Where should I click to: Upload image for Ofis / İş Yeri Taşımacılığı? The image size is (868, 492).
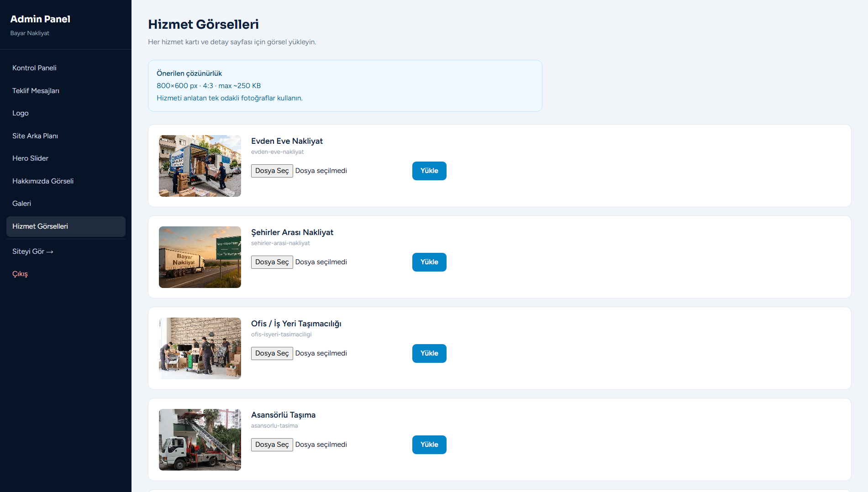tap(429, 353)
